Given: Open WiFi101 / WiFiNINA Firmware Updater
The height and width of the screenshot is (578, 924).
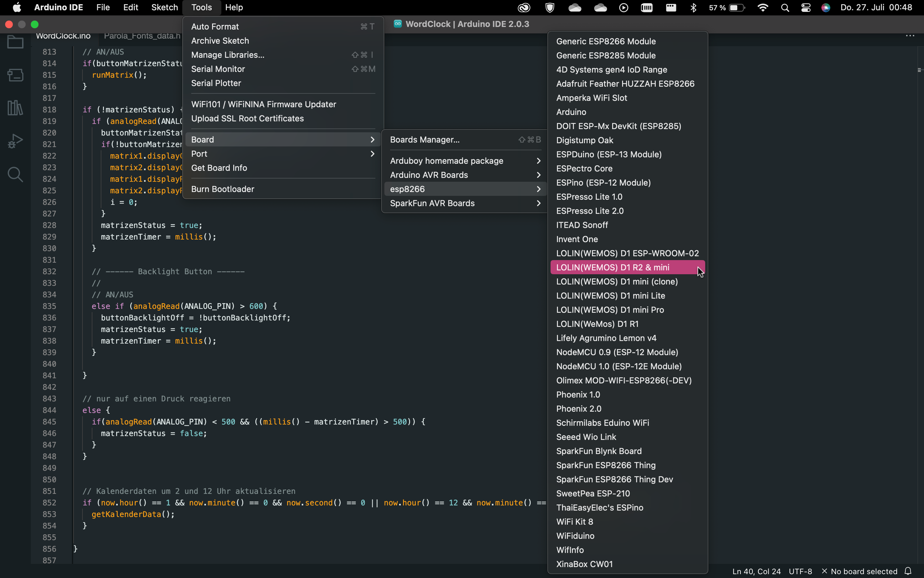Looking at the screenshot, I should click(x=283, y=104).
